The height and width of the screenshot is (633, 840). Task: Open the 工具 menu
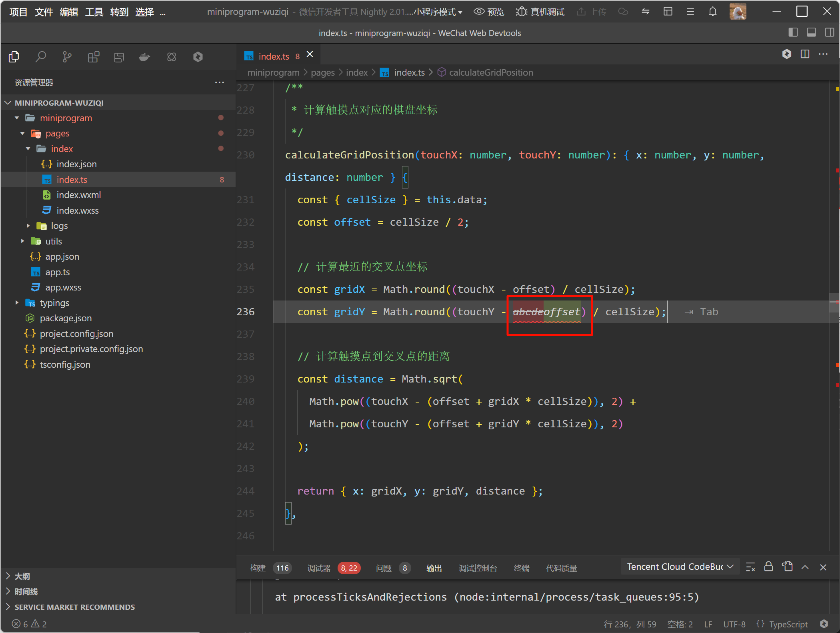pyautogui.click(x=94, y=12)
